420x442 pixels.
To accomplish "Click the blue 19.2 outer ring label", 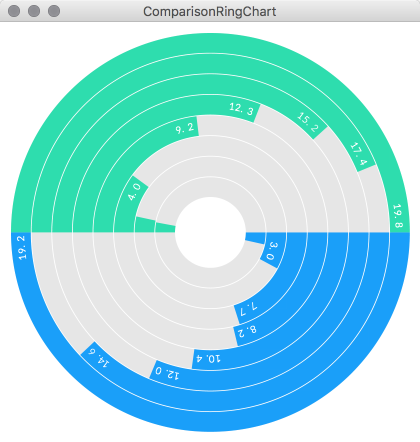I will [x=22, y=248].
